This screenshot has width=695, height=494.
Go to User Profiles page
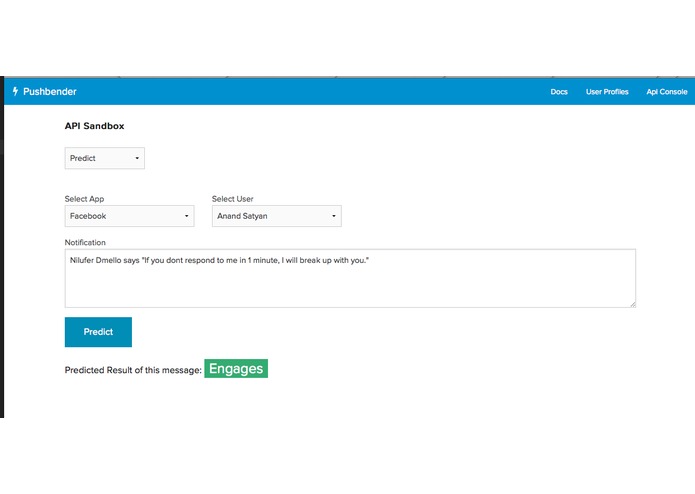click(x=607, y=92)
